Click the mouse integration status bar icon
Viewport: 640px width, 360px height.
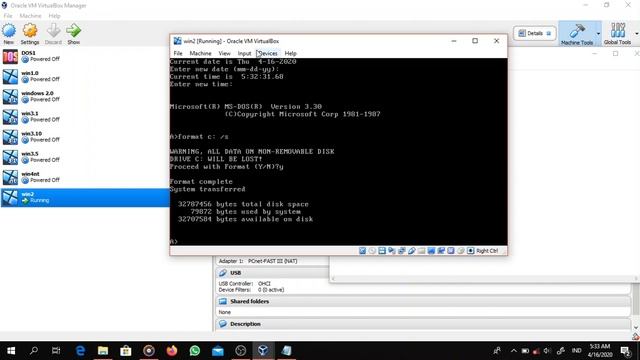click(460, 251)
